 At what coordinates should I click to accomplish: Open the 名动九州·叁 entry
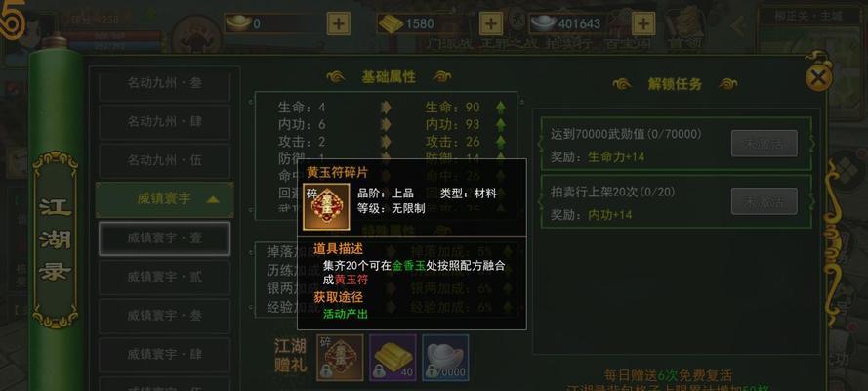(x=164, y=83)
